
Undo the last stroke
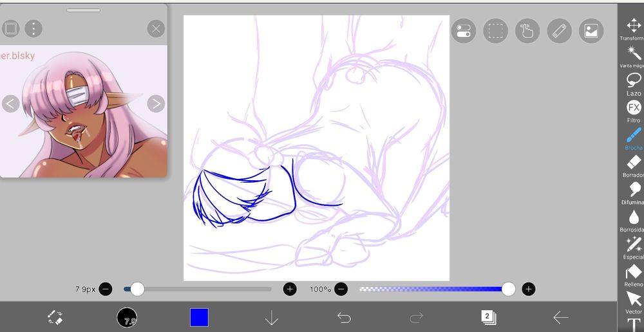tap(344, 318)
